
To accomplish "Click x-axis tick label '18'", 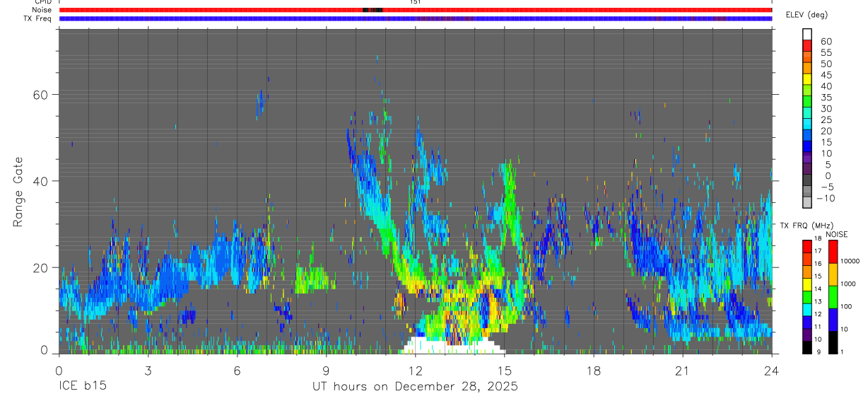I will point(594,371).
